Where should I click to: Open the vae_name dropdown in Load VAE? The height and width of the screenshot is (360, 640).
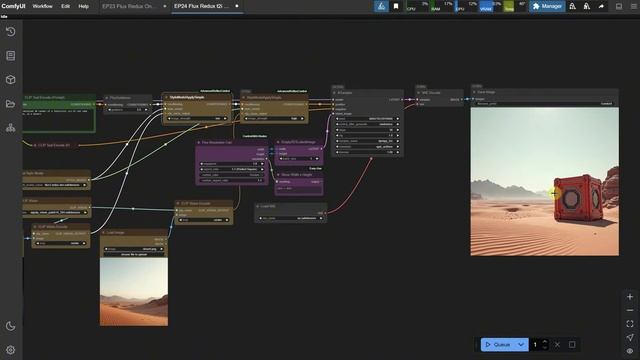pos(291,218)
